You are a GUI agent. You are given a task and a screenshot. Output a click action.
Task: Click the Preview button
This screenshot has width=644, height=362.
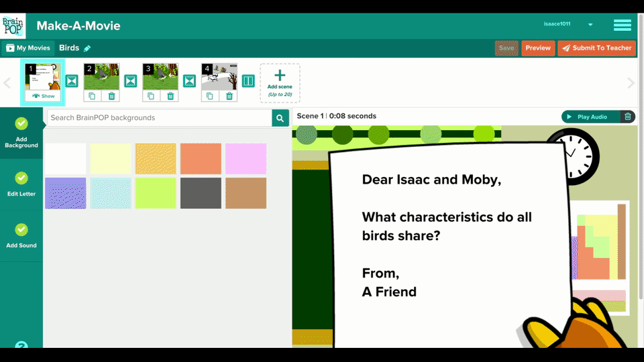[x=538, y=48]
